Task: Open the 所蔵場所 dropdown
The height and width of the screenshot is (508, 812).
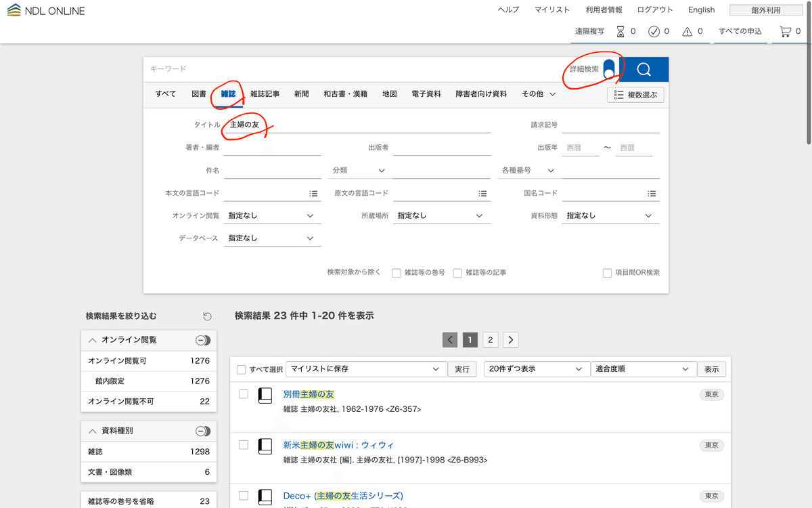Action: point(441,215)
